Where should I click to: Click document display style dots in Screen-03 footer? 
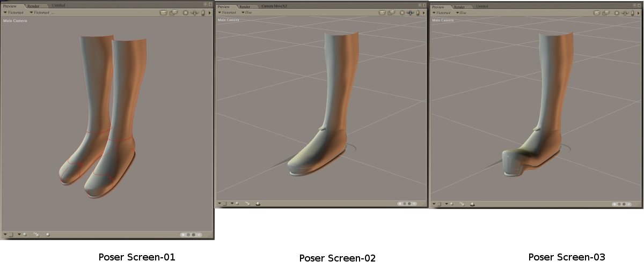coord(623,204)
